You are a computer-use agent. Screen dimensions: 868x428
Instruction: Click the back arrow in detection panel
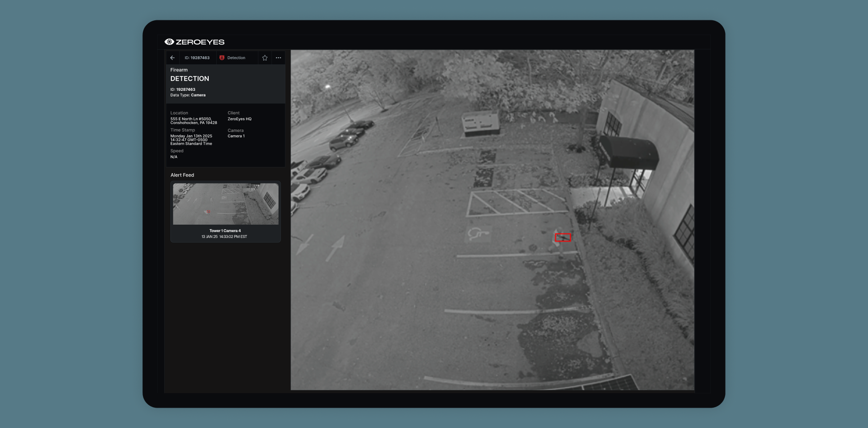[172, 58]
